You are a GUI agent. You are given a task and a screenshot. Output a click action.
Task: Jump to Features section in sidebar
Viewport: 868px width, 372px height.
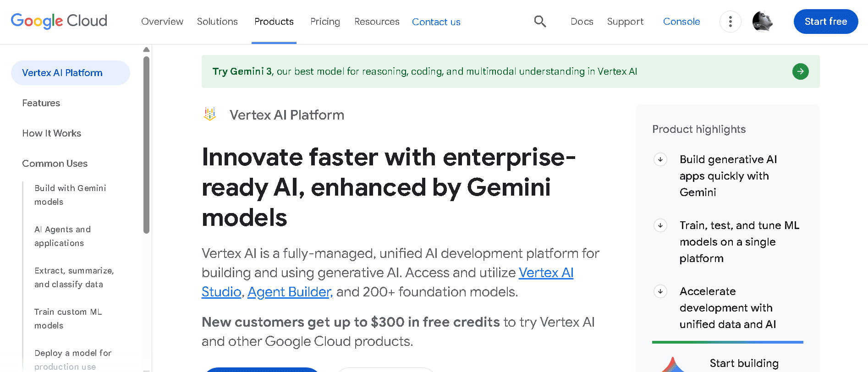(41, 103)
